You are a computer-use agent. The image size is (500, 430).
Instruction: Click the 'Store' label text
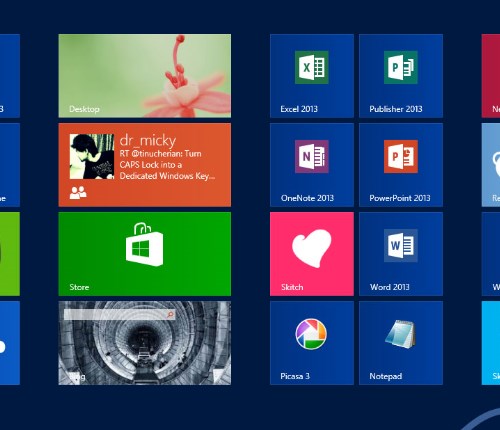(79, 287)
